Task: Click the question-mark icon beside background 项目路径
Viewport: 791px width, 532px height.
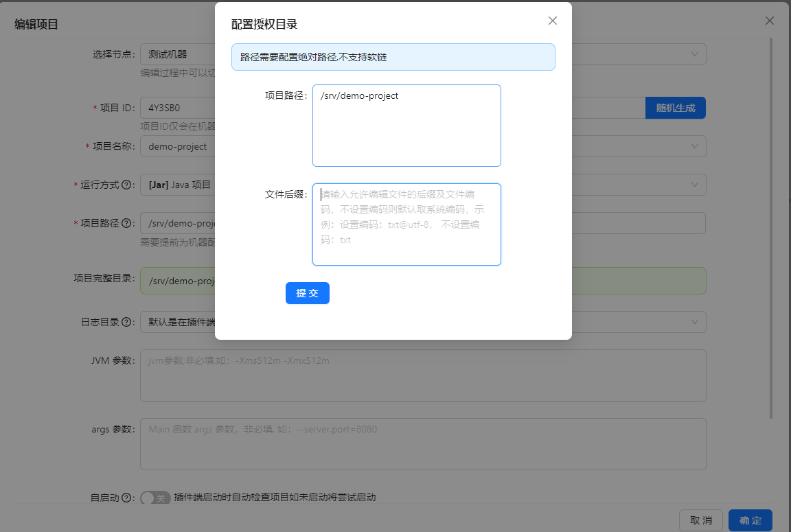Action: click(126, 223)
